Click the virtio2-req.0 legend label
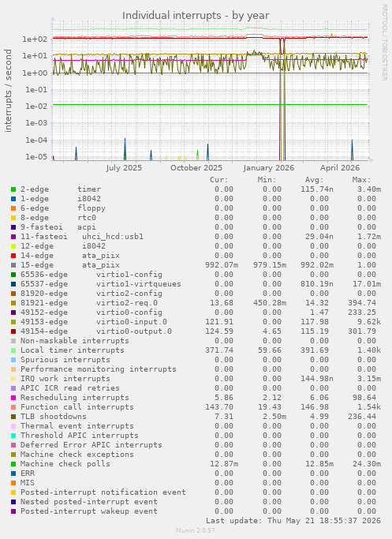This screenshot has height=539, width=392. [x=127, y=303]
